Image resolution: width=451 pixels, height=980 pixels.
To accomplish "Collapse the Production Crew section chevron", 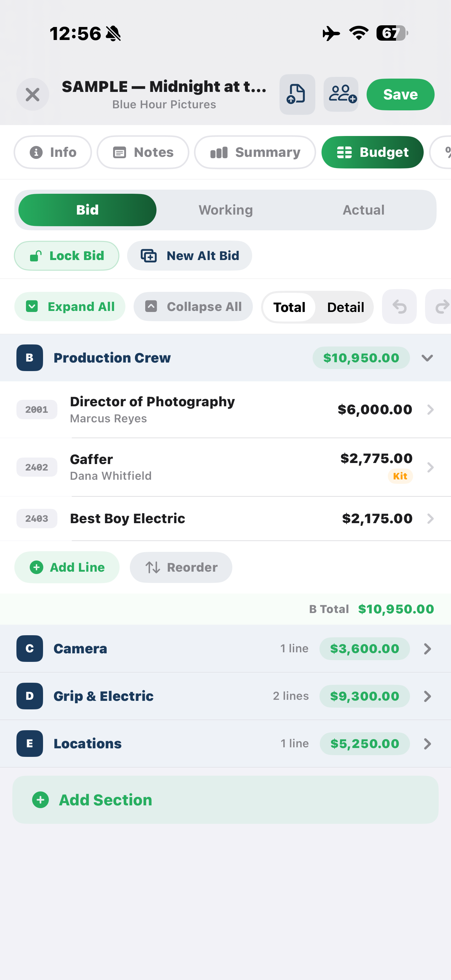I will click(x=427, y=358).
